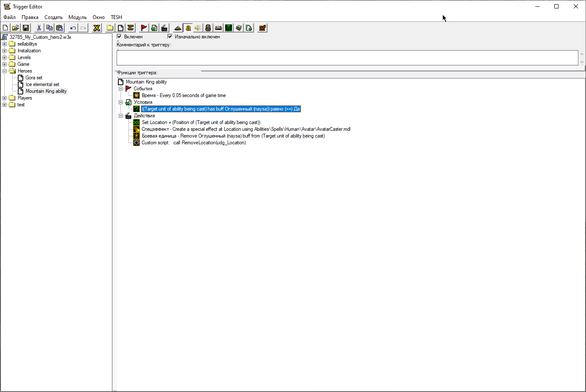Click the comment box scroll-up arrow
Screen dimensions: 586x392
(582, 54)
